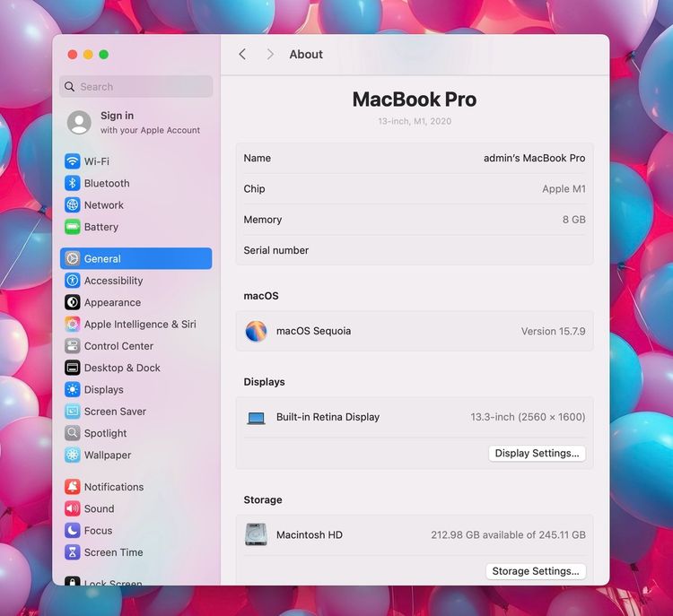
Task: Click the Macintosh HD label
Action: 310,535
